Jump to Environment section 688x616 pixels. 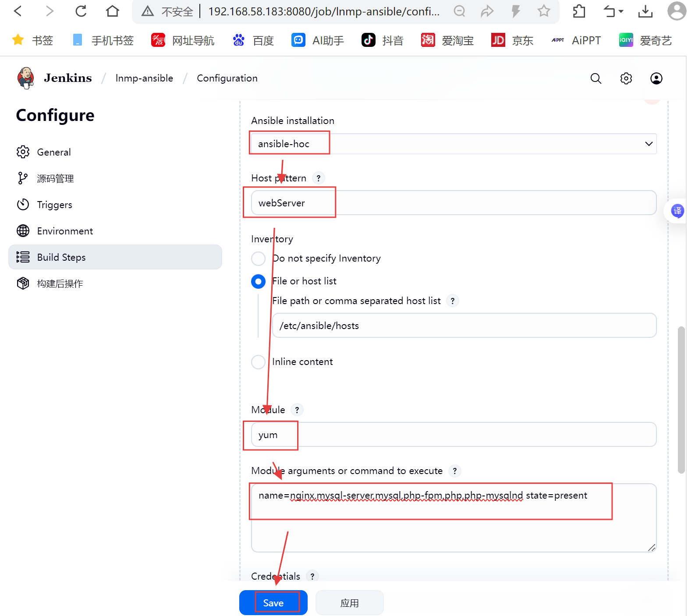tap(115, 231)
